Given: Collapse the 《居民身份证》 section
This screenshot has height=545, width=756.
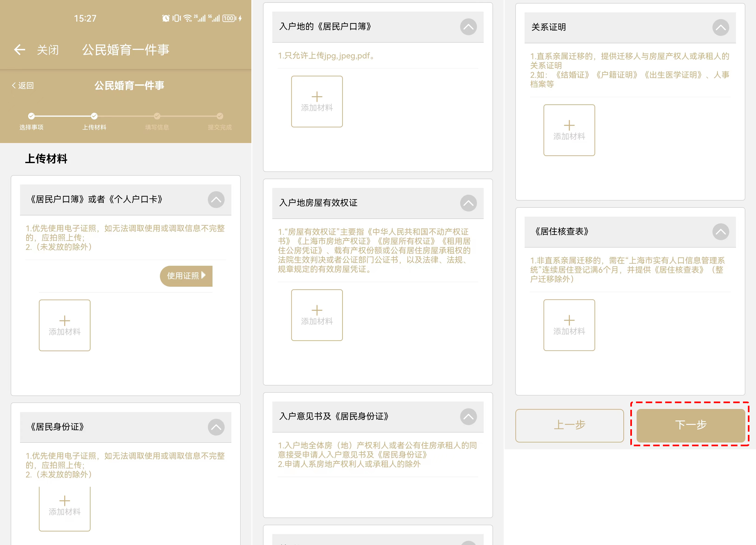Looking at the screenshot, I should pos(216,427).
